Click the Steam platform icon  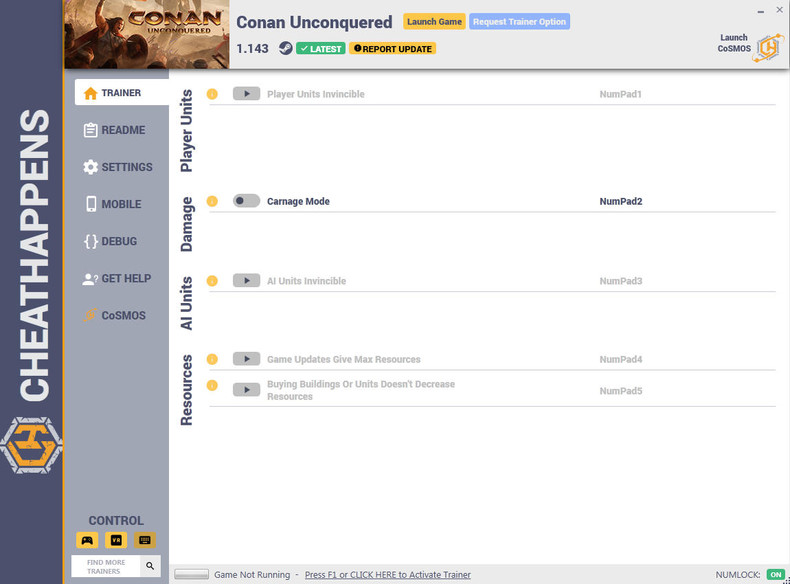point(286,48)
